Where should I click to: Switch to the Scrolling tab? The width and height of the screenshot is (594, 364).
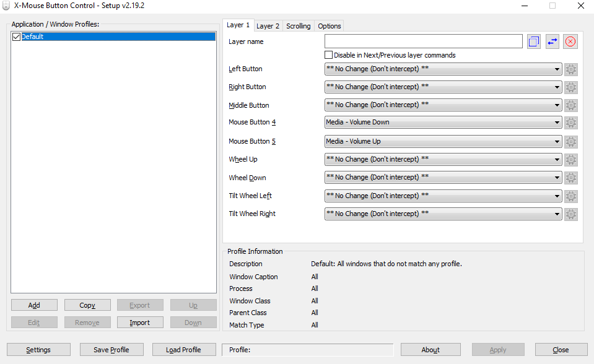coord(298,26)
